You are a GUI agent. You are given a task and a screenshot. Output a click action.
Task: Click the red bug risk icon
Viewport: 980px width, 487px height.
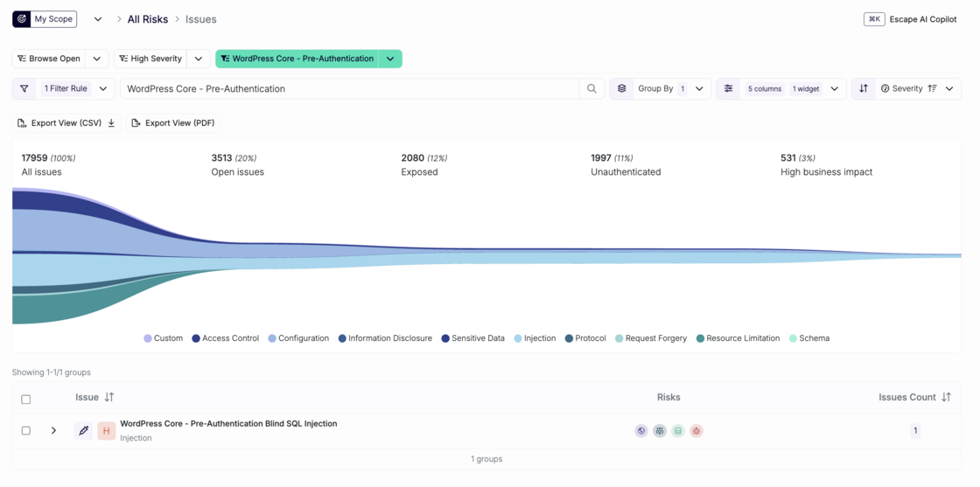coord(696,430)
